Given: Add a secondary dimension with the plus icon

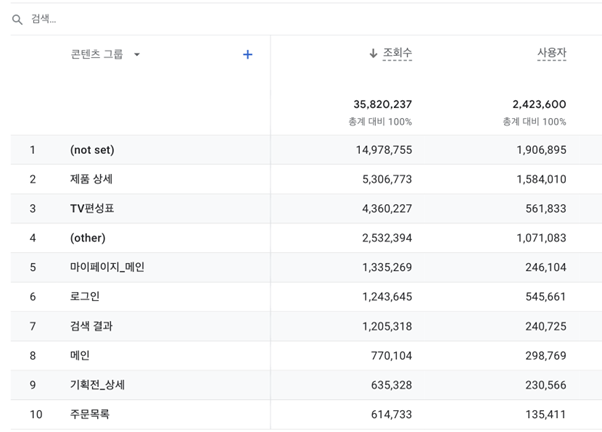Looking at the screenshot, I should point(248,55).
